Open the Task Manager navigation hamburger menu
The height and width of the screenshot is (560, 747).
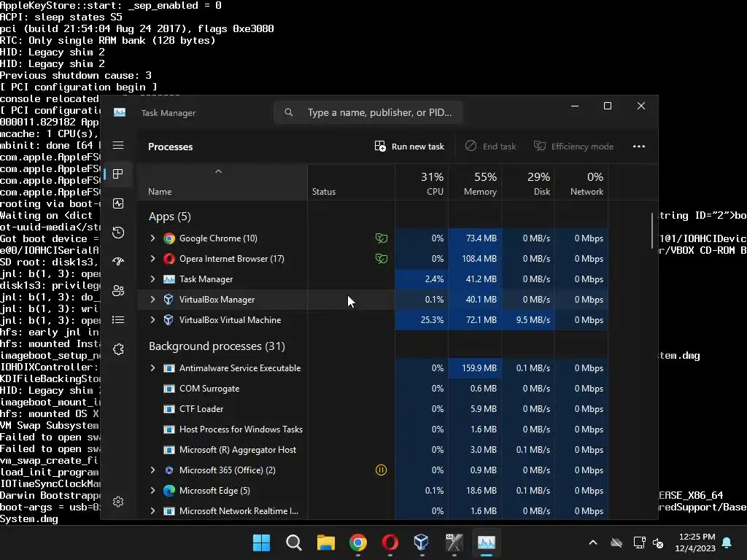[118, 145]
